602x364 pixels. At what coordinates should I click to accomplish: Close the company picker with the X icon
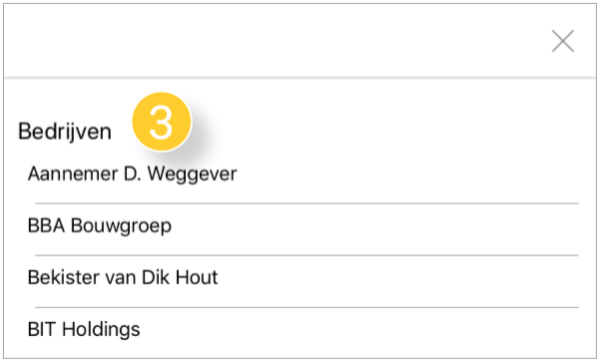pos(562,41)
